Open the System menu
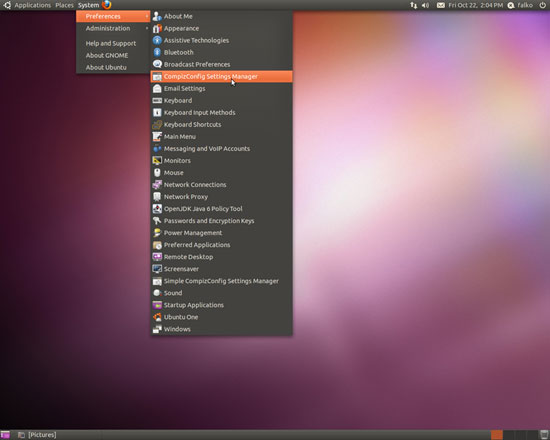The height and width of the screenshot is (440, 550). [88, 5]
